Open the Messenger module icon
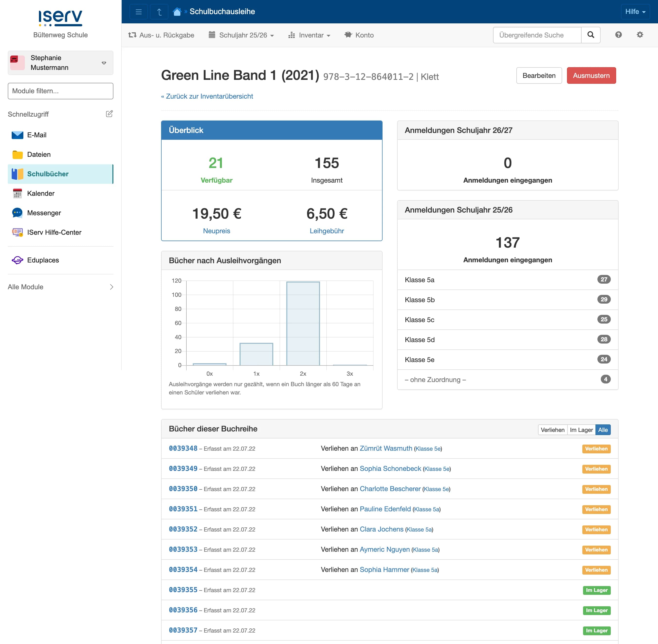Image resolution: width=658 pixels, height=644 pixels. coord(17,213)
